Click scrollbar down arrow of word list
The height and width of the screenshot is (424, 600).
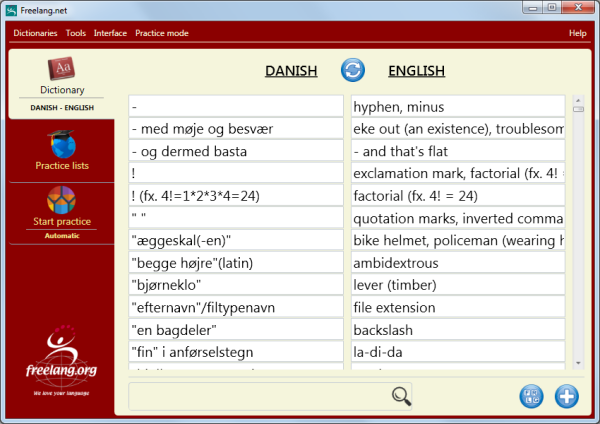(x=577, y=363)
